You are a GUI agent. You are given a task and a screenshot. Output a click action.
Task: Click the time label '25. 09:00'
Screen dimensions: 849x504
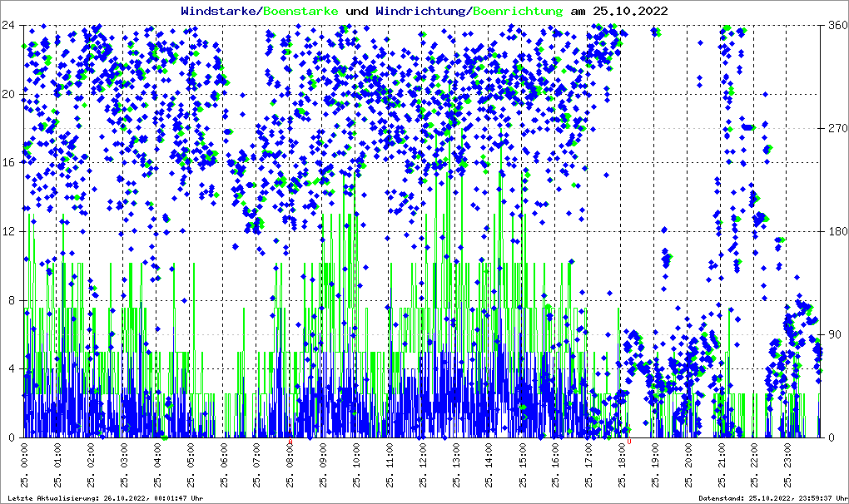coord(323,465)
